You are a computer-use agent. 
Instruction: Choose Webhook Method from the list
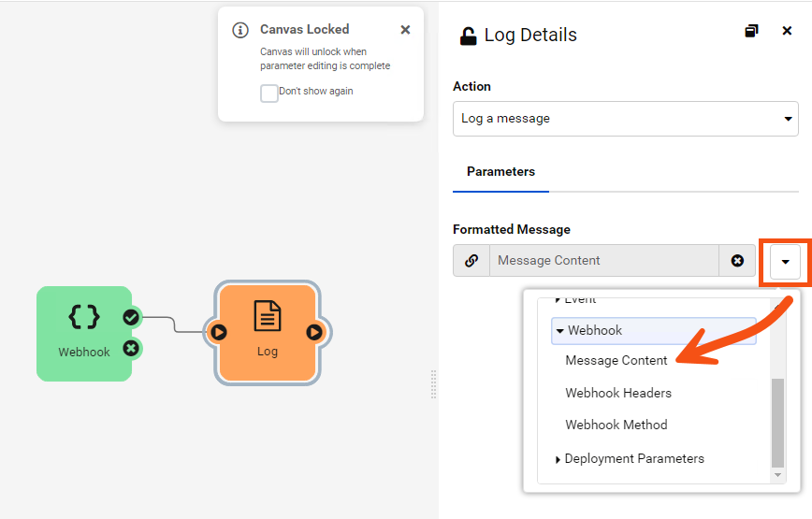click(x=616, y=425)
